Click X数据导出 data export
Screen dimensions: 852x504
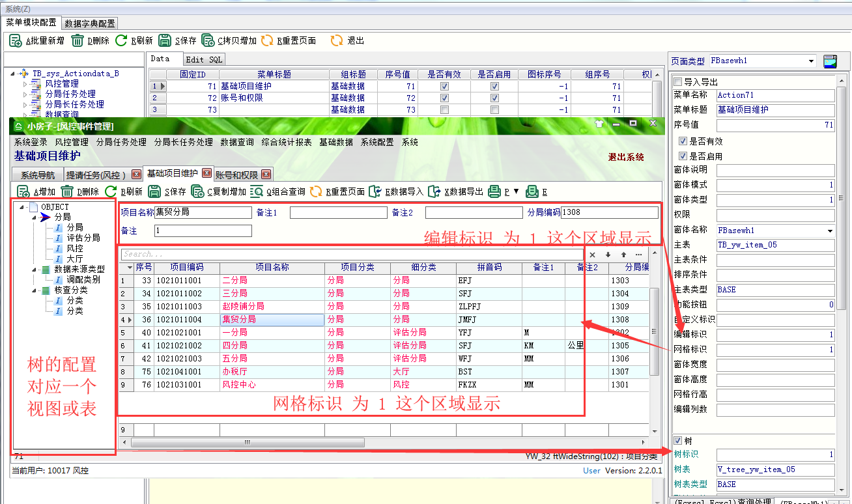click(x=455, y=191)
